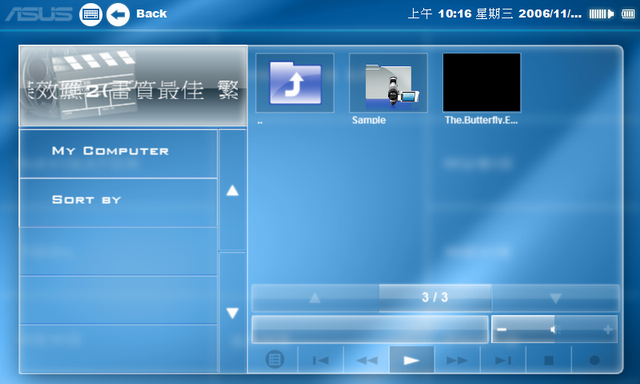Click the playback progress bar
Viewport: 640px width, 384px height.
click(370, 329)
